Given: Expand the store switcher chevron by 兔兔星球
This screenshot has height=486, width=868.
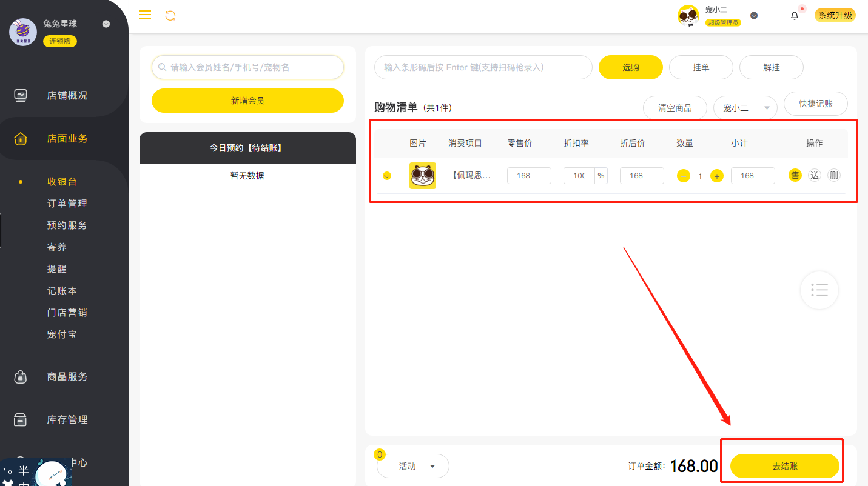Looking at the screenshot, I should tap(106, 24).
